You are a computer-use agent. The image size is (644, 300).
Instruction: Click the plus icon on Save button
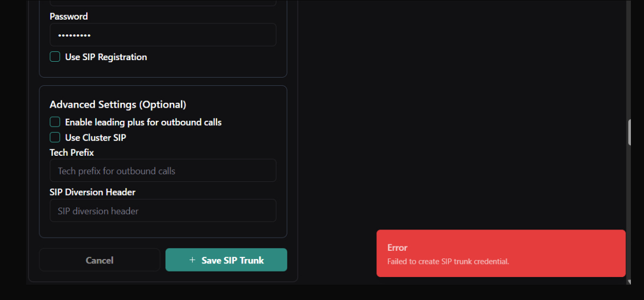tap(192, 260)
